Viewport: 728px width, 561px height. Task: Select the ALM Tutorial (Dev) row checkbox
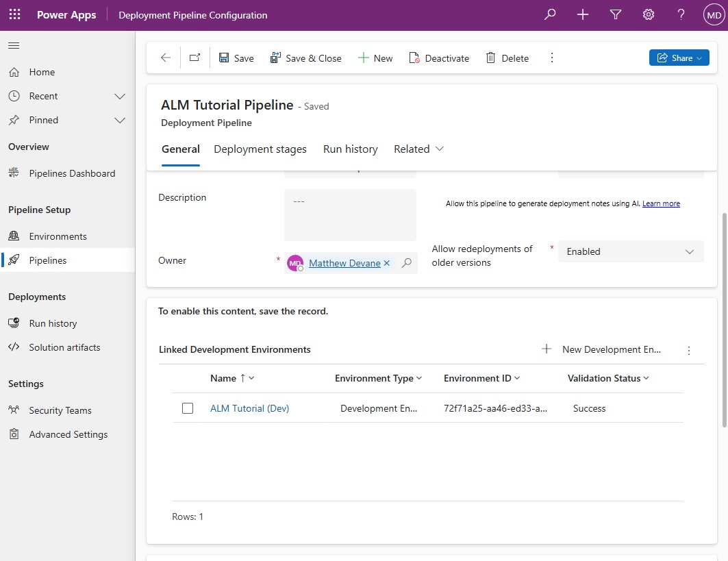[188, 408]
